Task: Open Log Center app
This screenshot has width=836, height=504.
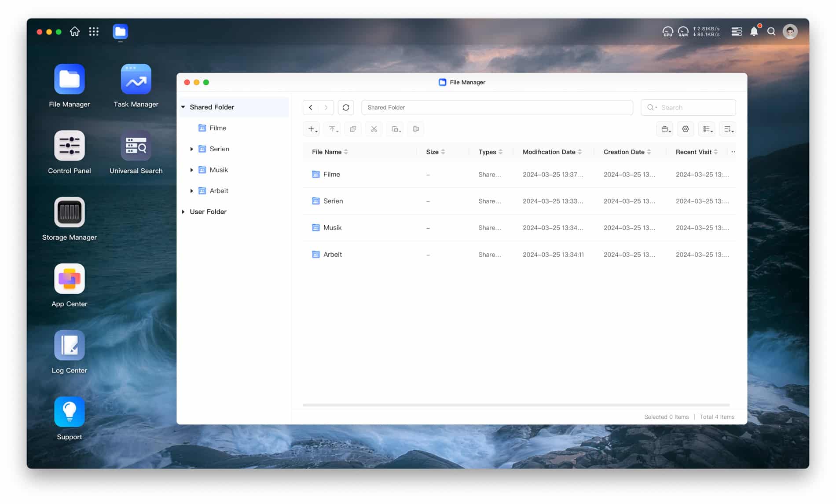Action: (x=69, y=345)
